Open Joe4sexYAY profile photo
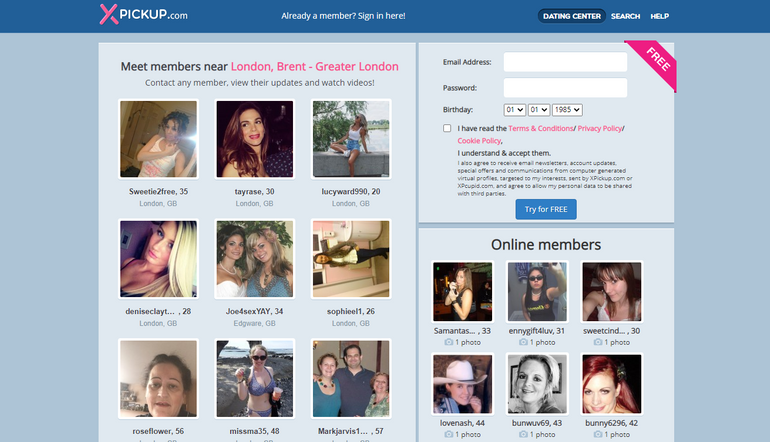 pyautogui.click(x=255, y=259)
